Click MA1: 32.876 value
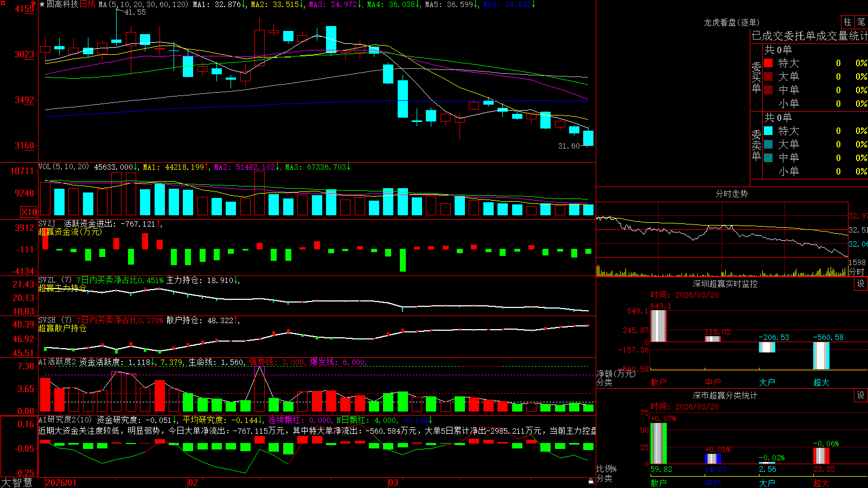 coord(216,4)
